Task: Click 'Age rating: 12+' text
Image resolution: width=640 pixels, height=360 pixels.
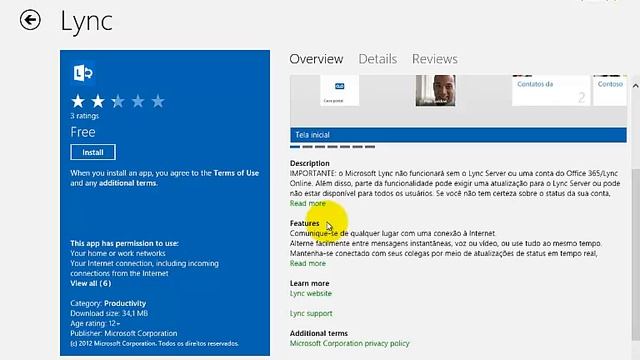Action: click(95, 323)
